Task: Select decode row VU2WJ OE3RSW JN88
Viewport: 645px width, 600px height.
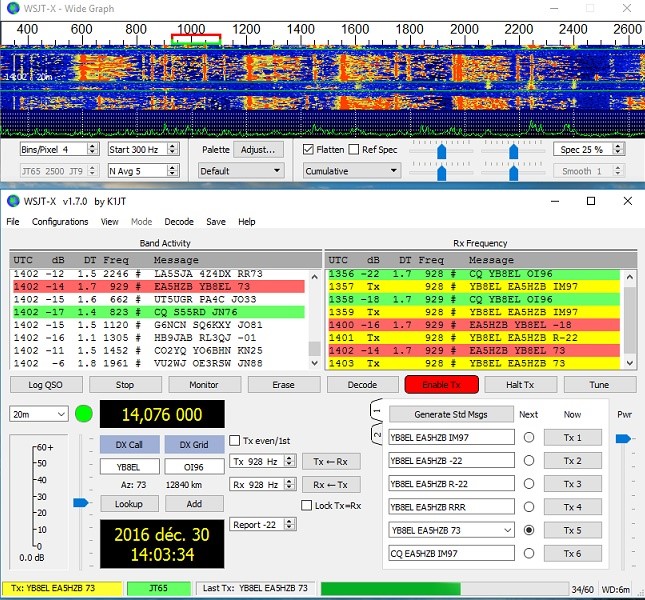Action: [x=159, y=364]
